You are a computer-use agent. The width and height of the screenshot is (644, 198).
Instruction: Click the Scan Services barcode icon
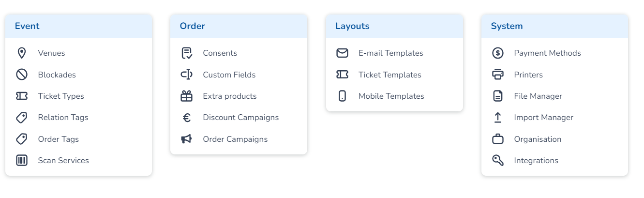pos(21,161)
